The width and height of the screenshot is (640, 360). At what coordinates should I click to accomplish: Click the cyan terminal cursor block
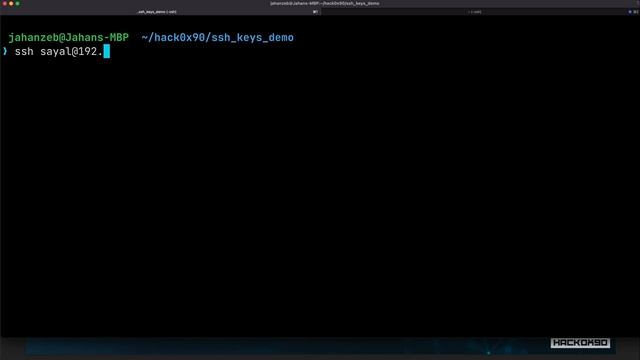point(107,51)
